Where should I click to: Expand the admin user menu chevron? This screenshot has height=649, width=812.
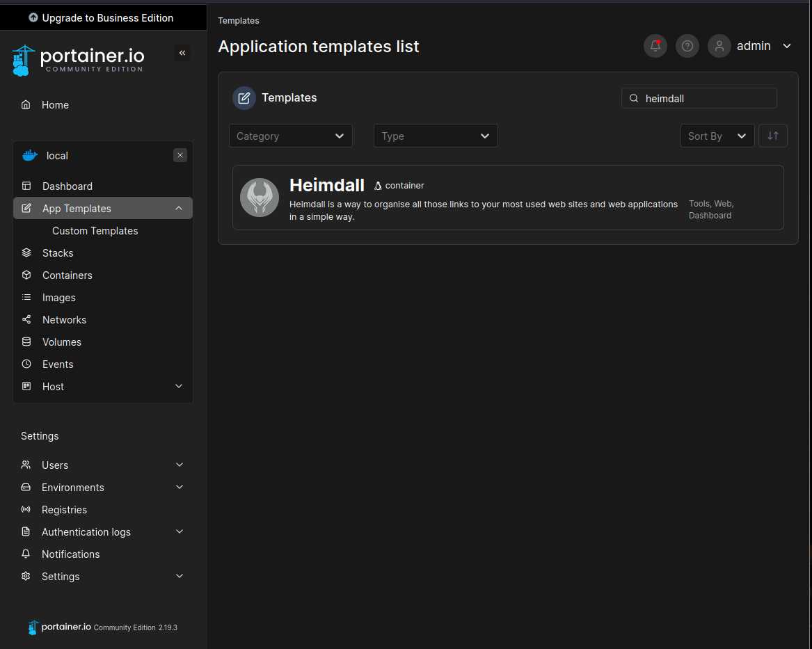pyautogui.click(x=787, y=46)
